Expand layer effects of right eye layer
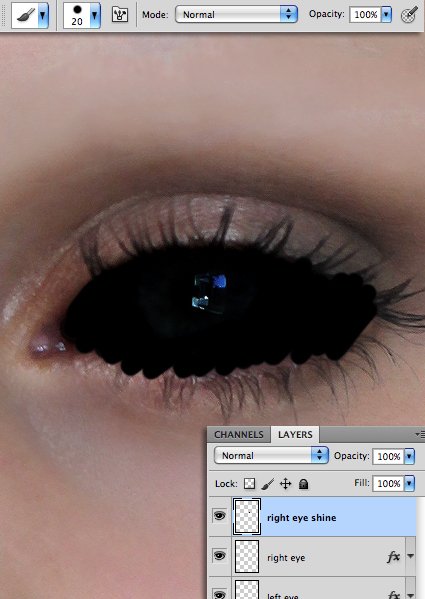425x599 pixels. tap(410, 556)
